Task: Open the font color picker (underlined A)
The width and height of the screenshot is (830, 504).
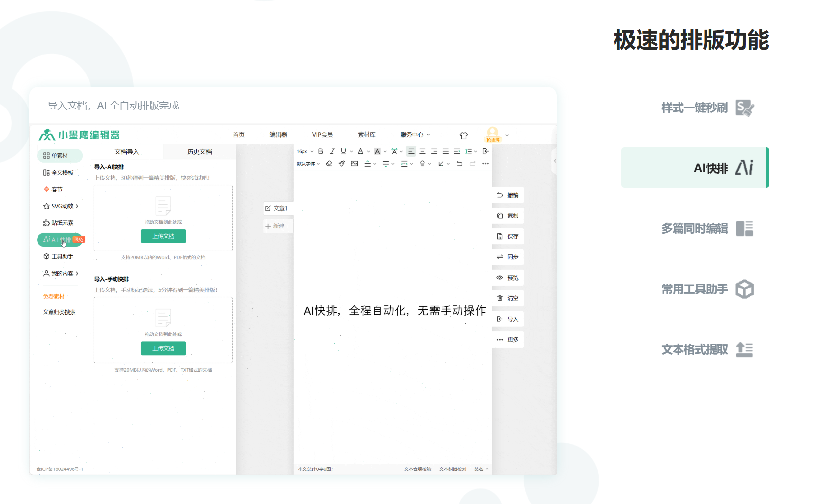Action: tap(361, 151)
